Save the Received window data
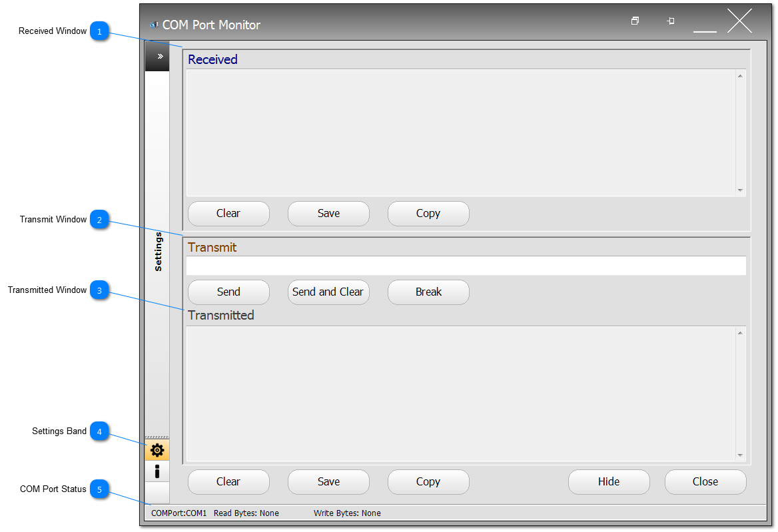Image resolution: width=778 pixels, height=532 pixels. pos(328,213)
